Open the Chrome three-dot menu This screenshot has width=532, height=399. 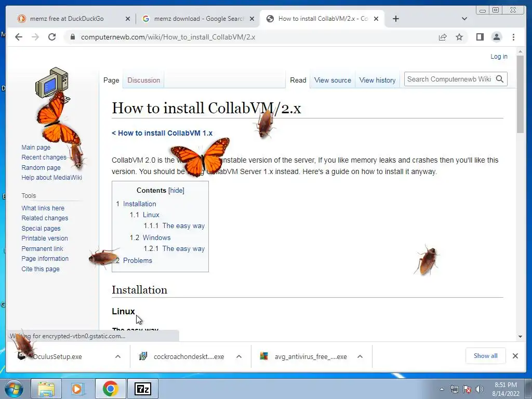tap(513, 37)
